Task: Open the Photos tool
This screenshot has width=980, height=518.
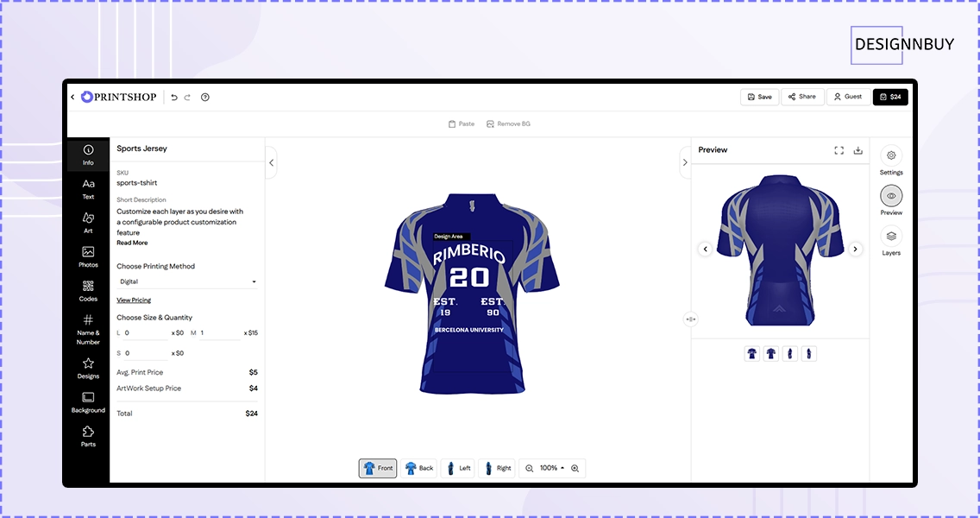Action: (x=88, y=257)
